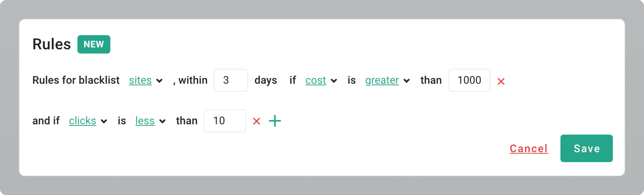Screen dimensions: 644x195
Task: Change the cost metric selection
Action: (315, 80)
